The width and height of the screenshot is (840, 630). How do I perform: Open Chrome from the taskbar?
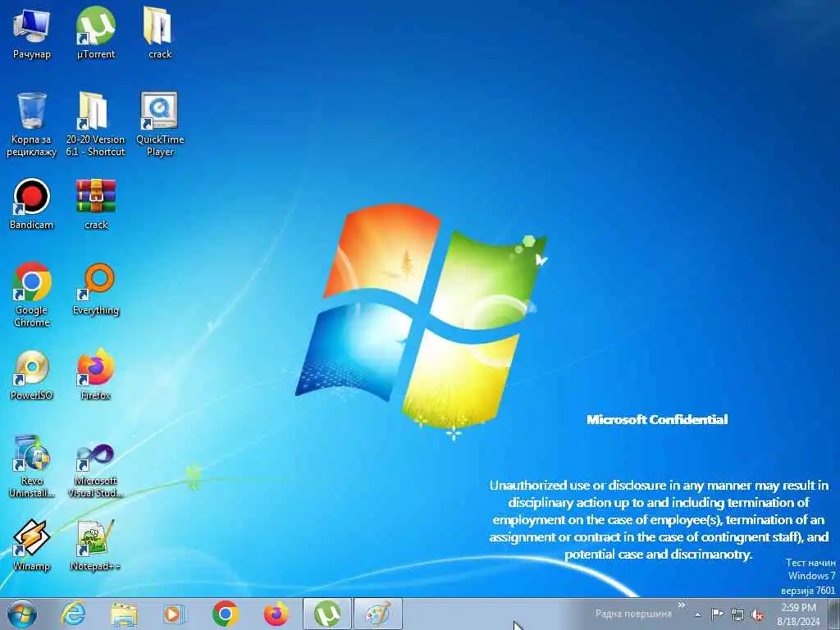225,614
